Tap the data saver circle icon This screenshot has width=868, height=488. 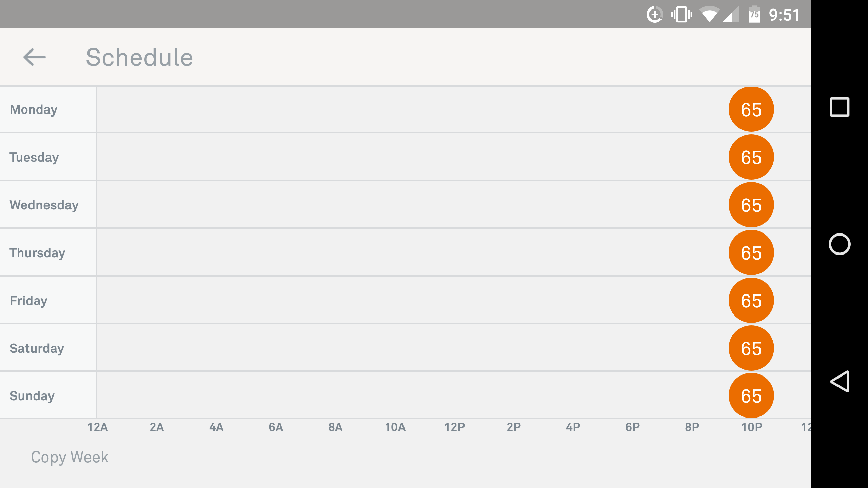click(x=654, y=15)
